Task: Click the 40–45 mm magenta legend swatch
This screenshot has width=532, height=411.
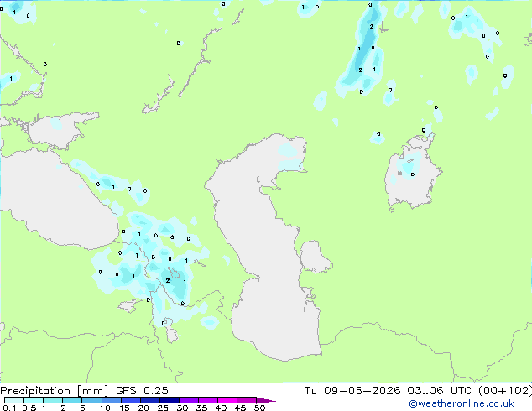Action: click(x=227, y=400)
